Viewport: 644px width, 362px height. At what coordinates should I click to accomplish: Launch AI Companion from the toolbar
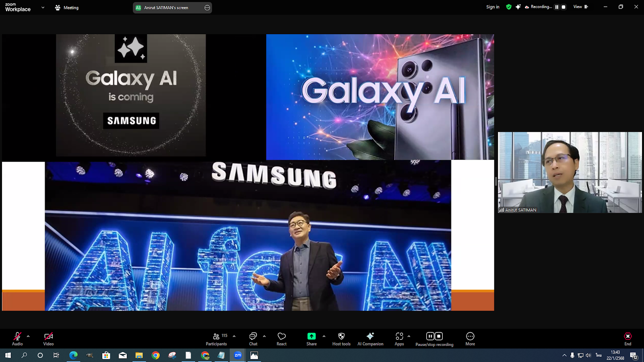[x=370, y=339]
